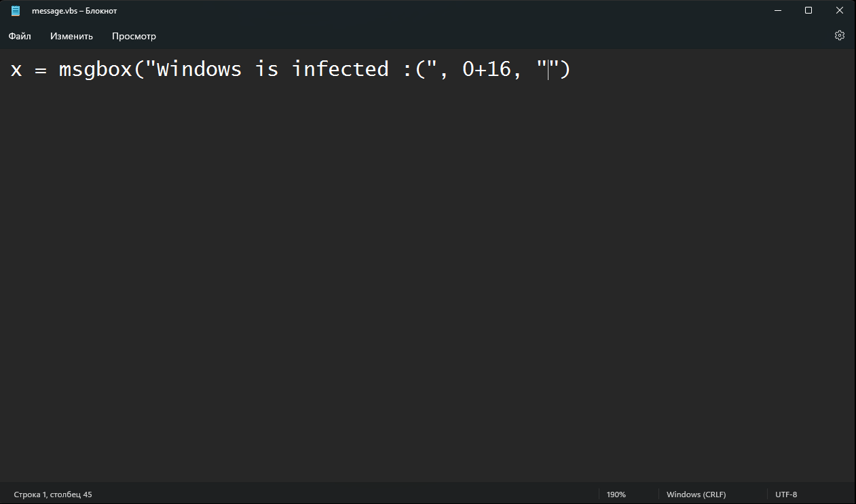Click the word Windows inside the code string
The height and width of the screenshot is (504, 856).
[199, 69]
